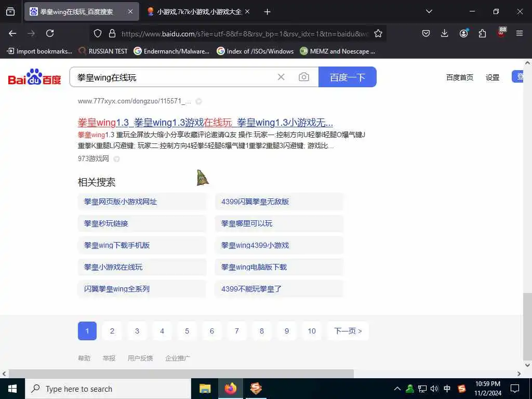This screenshot has height=399, width=532.
Task: Click the red extension badge showing 88
Action: point(501,32)
